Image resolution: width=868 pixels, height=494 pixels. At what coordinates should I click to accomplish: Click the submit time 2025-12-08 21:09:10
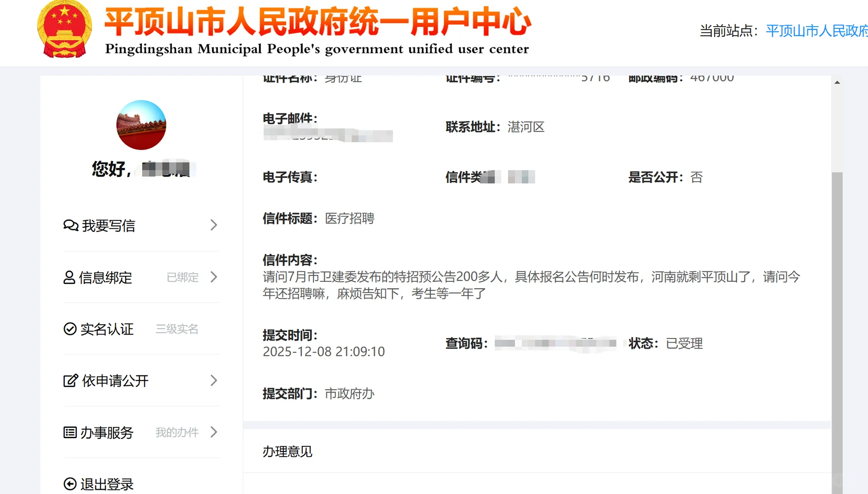point(324,351)
